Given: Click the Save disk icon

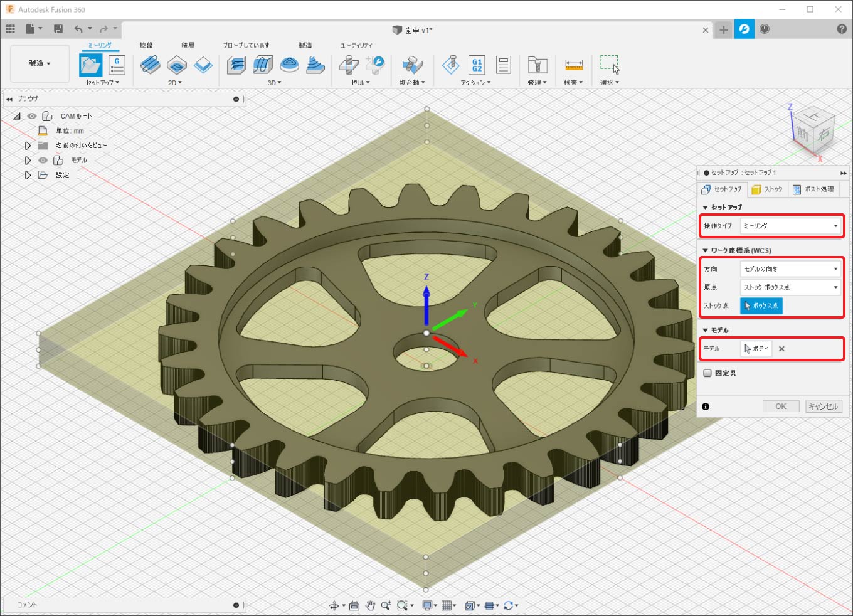Looking at the screenshot, I should pos(58,29).
